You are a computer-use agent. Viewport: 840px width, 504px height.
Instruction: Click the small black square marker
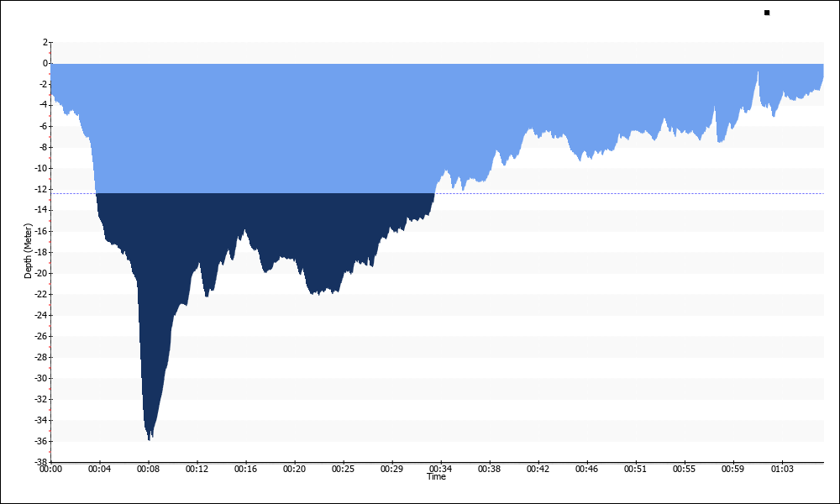click(x=767, y=13)
